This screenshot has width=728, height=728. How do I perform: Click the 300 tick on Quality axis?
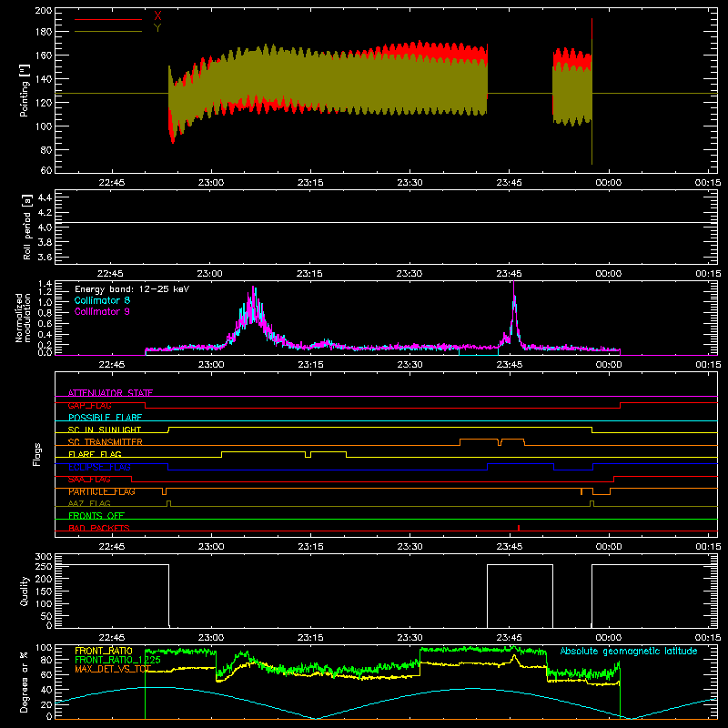click(x=44, y=557)
